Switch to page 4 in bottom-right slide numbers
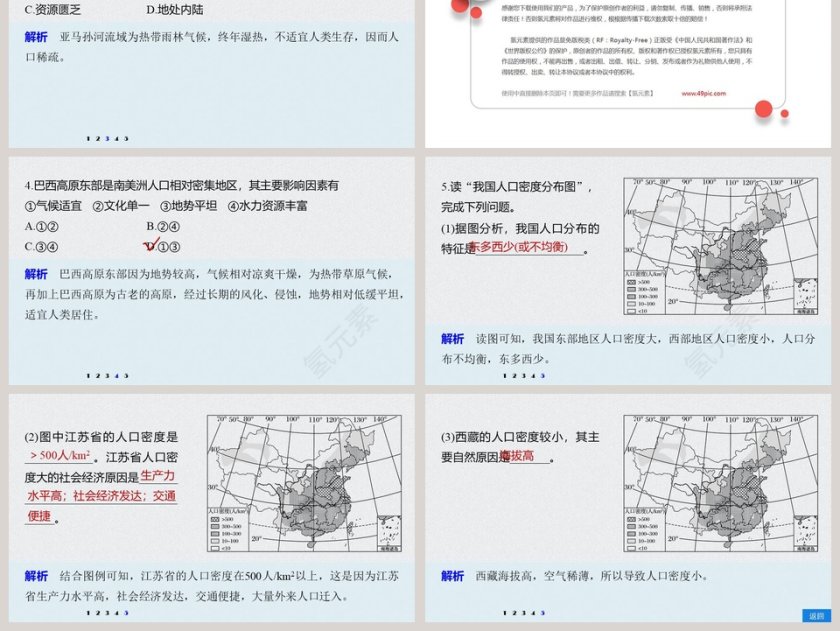 tap(531, 611)
